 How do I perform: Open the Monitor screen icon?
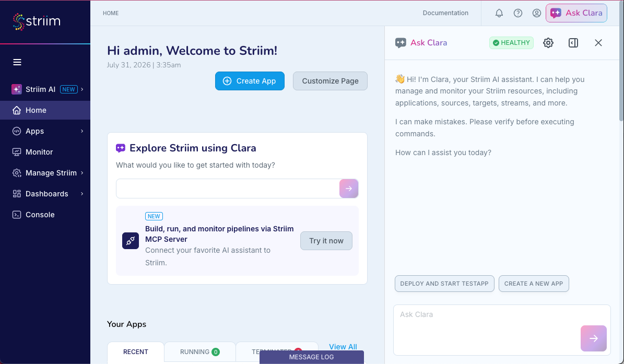pos(17,152)
